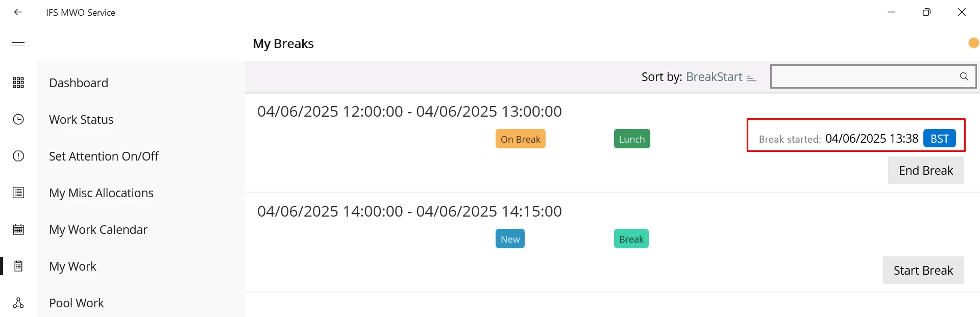Screen dimensions: 980x317
Task: Select the On Break status badge
Action: coord(520,139)
